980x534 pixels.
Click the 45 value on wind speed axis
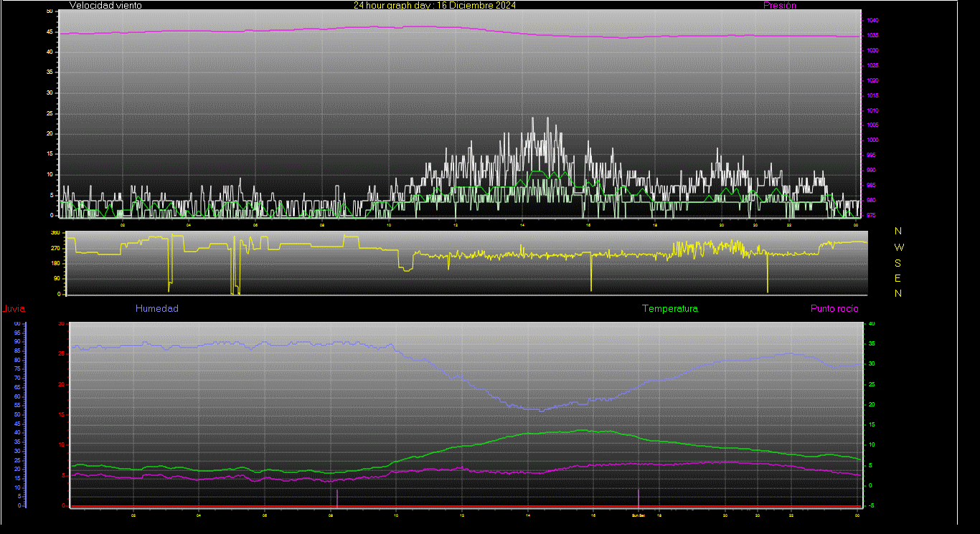(x=50, y=32)
